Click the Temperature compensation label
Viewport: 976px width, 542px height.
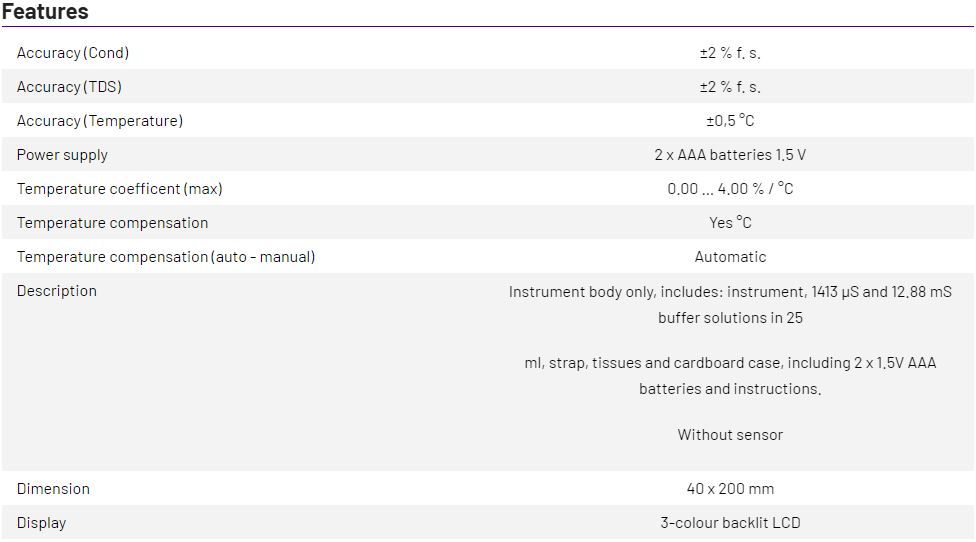113,223
